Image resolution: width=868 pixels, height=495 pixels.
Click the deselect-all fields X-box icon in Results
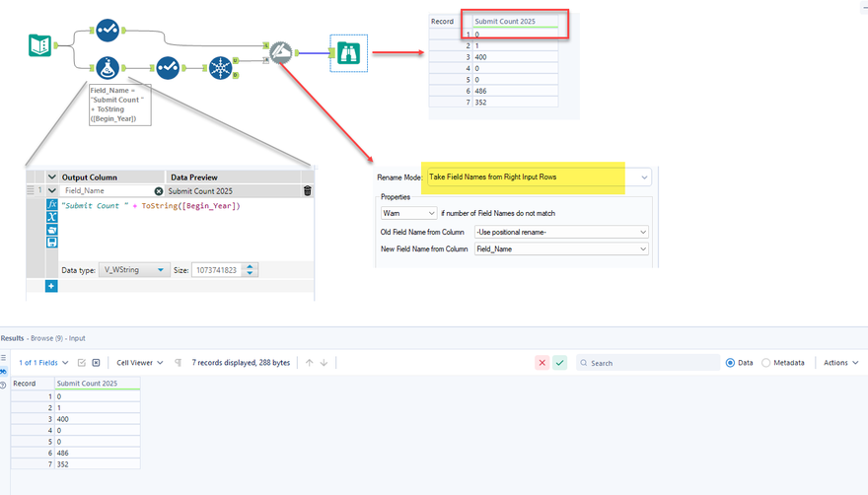coord(96,363)
